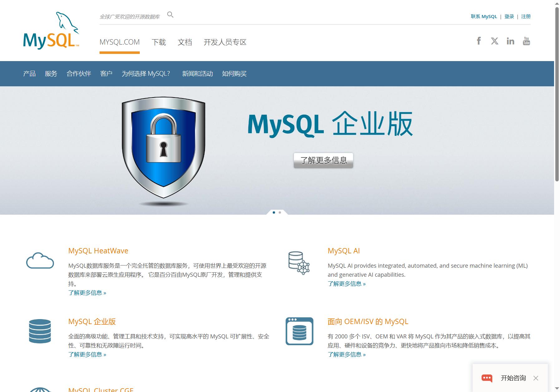Click the 了解更多信息 banner button
Screen dimensions: 560x392
323,160
